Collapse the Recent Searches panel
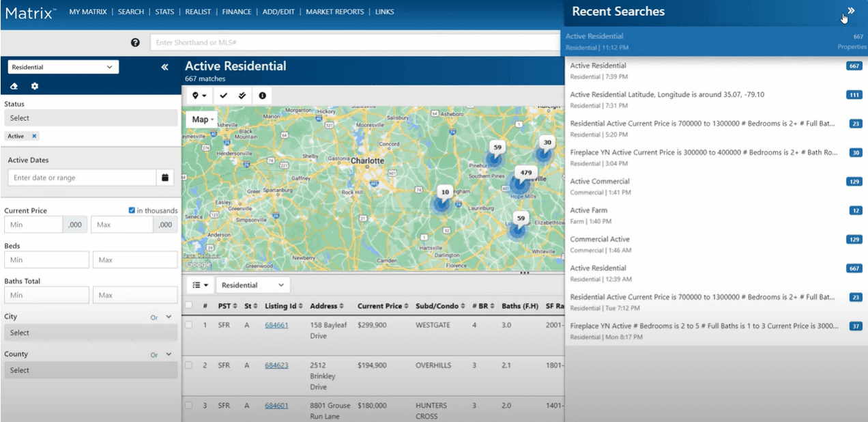 [x=850, y=11]
